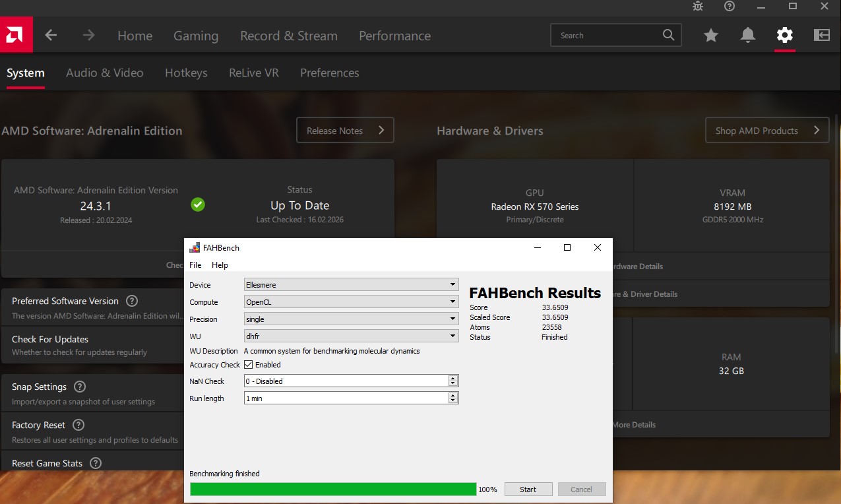Start the FAHBench benchmark
841x504 pixels.
528,489
